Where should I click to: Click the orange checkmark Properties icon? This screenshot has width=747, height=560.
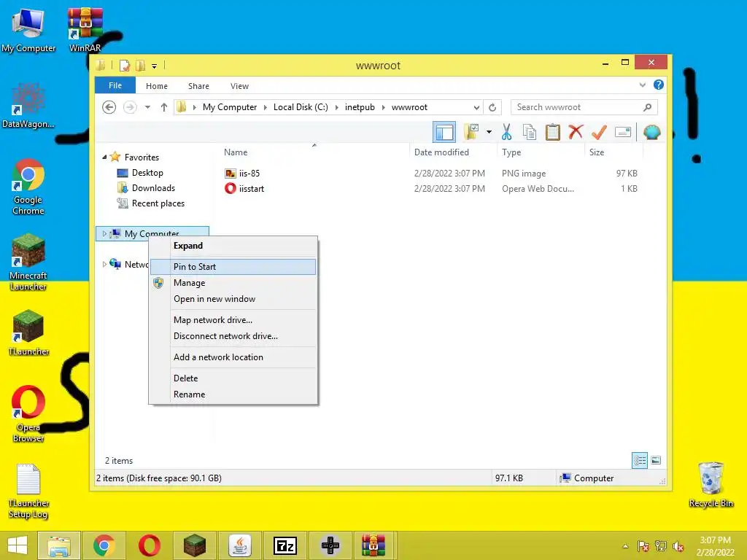click(x=599, y=132)
